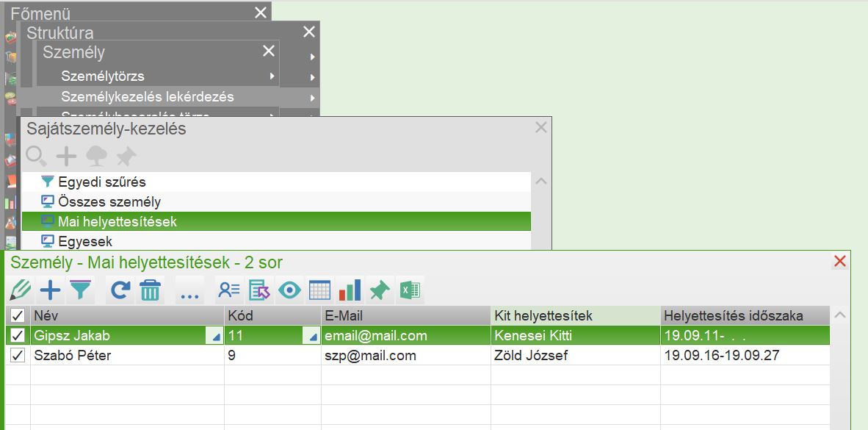Select Egyesek in the list
Viewport: 868px width, 430px height.
tap(275, 241)
